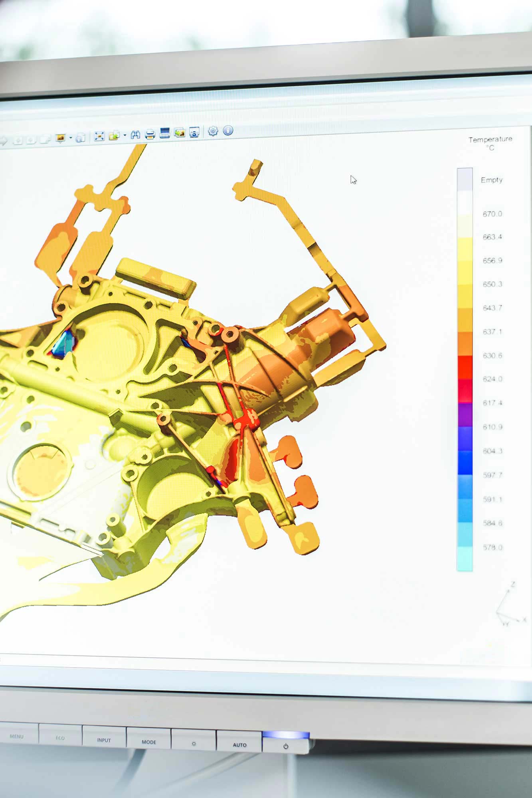Image resolution: width=532 pixels, height=798 pixels.
Task: Click the blue info icon
Action: click(228, 130)
